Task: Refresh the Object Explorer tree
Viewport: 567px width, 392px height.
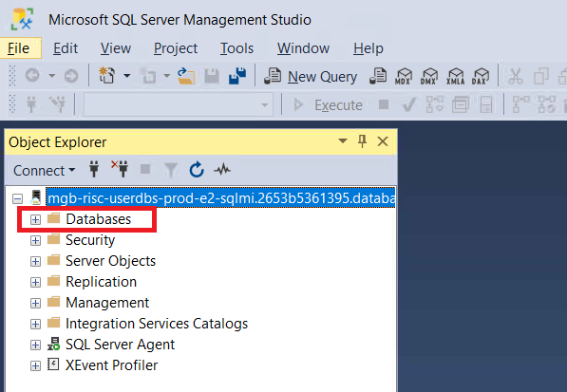Action: (x=197, y=170)
